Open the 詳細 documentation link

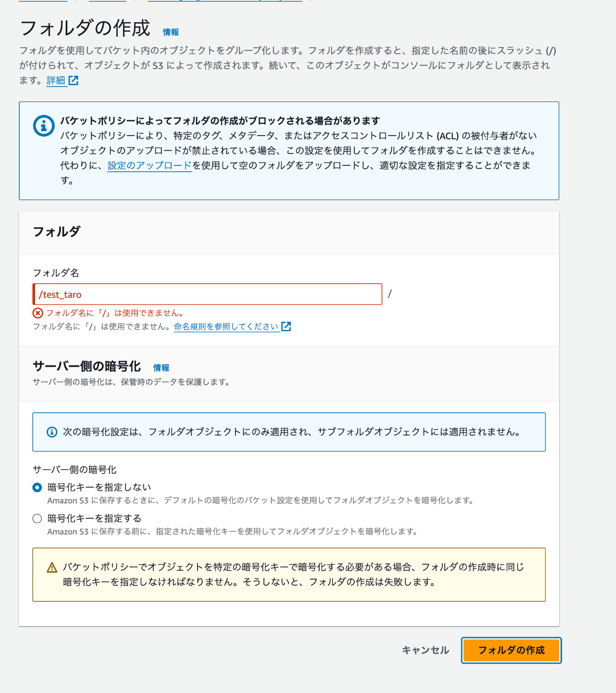pyautogui.click(x=56, y=81)
